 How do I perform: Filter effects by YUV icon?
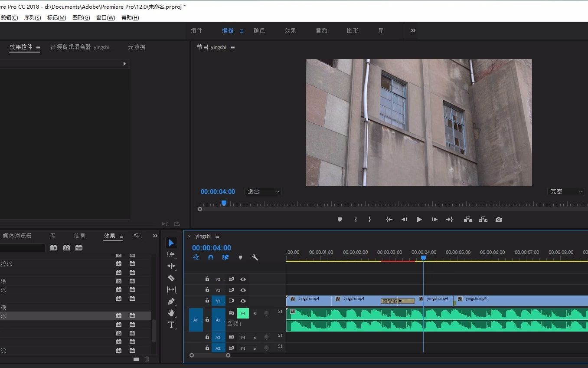(x=79, y=248)
